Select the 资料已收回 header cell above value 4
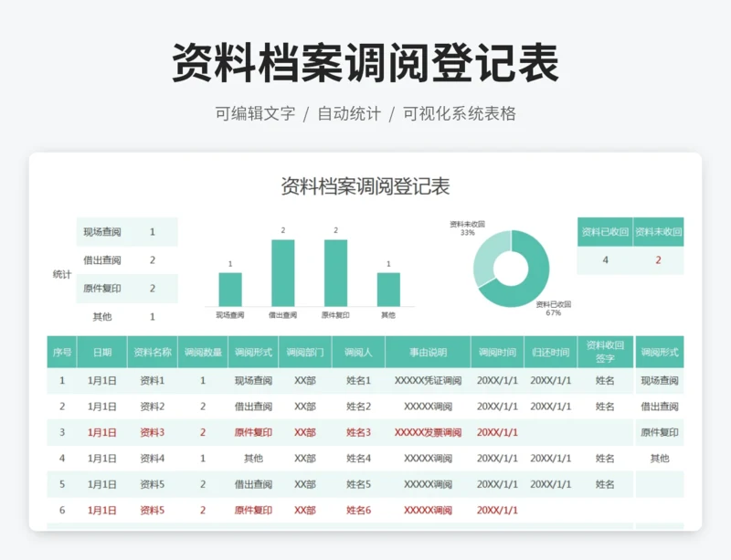This screenshot has width=731, height=560. (605, 232)
